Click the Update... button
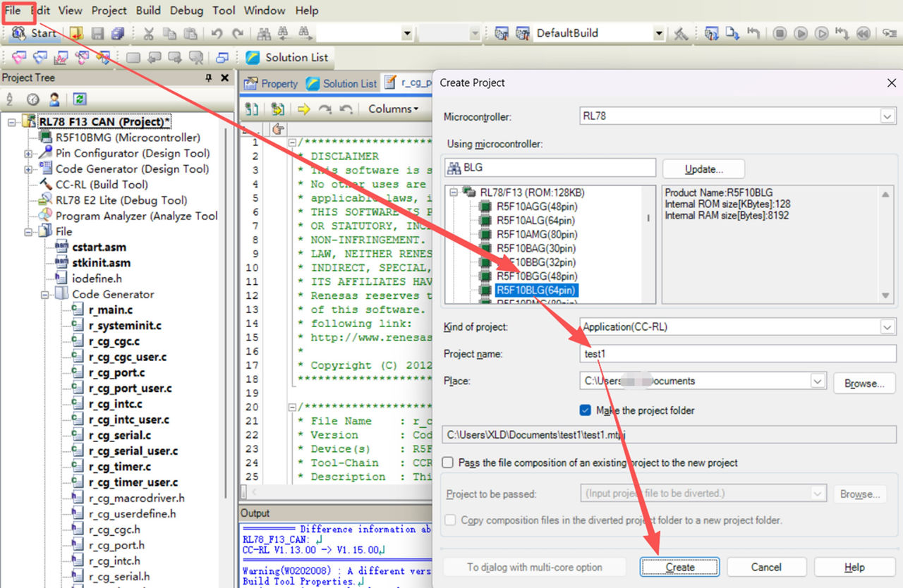Screen dimensions: 903x588 pyautogui.click(x=703, y=169)
